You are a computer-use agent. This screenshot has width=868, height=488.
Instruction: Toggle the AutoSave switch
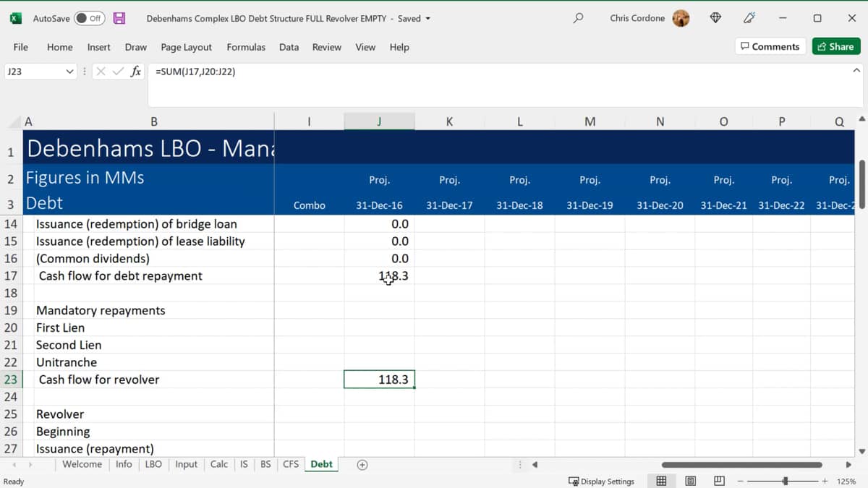pyautogui.click(x=90, y=18)
